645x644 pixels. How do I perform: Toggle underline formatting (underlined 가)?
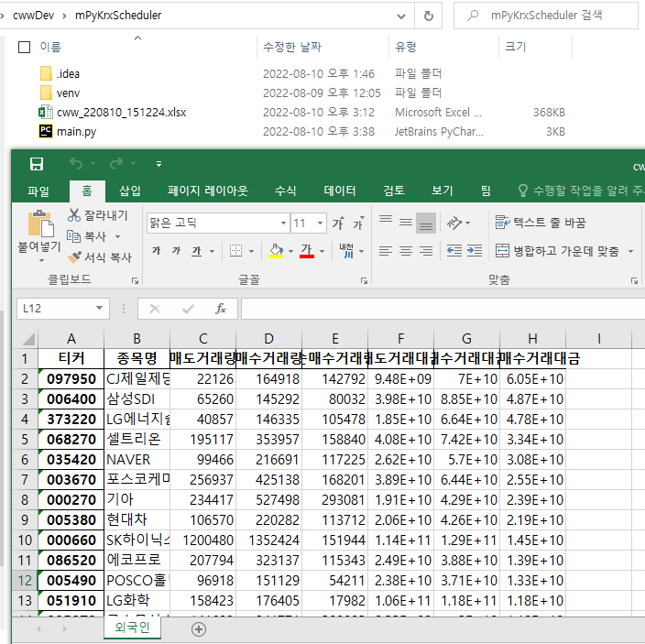click(197, 250)
